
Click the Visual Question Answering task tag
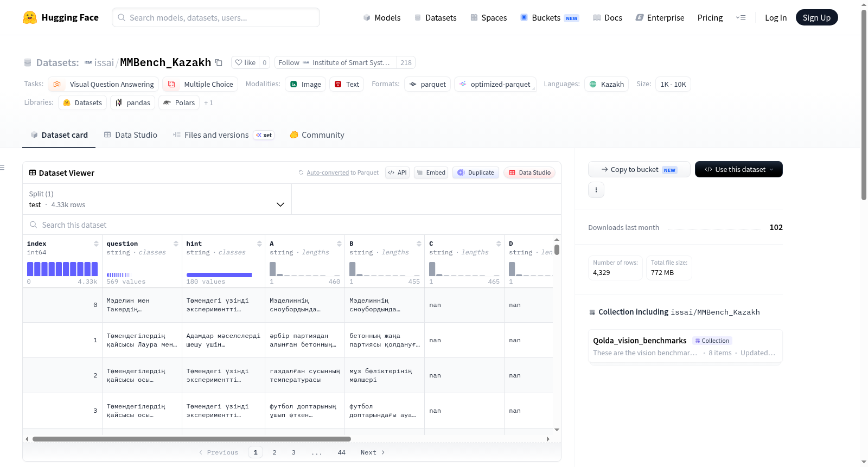pyautogui.click(x=104, y=84)
